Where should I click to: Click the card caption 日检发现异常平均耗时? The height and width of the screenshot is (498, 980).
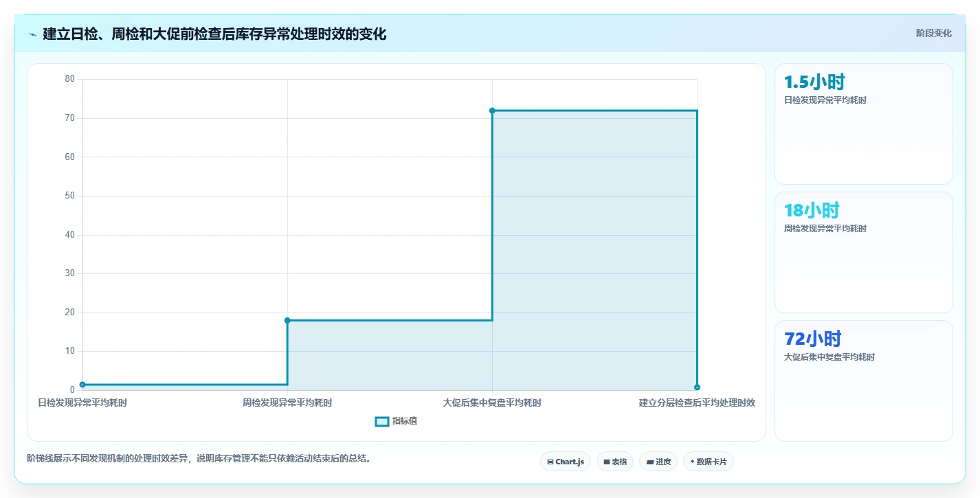point(825,100)
